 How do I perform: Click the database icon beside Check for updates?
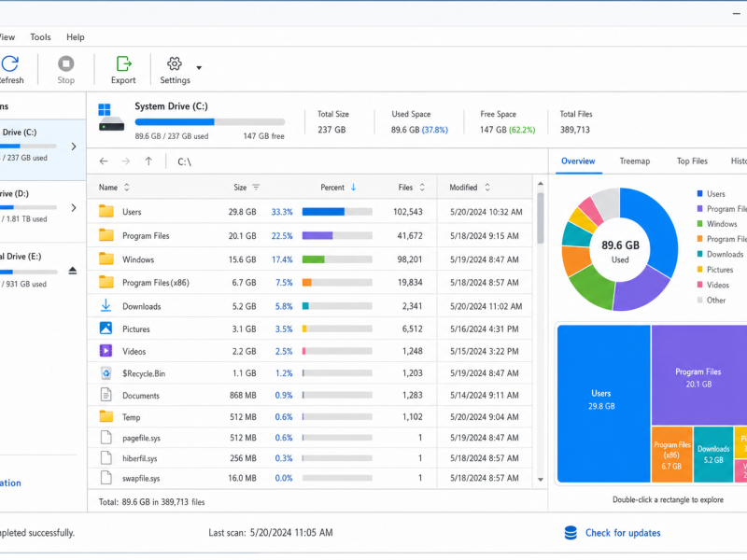[571, 533]
